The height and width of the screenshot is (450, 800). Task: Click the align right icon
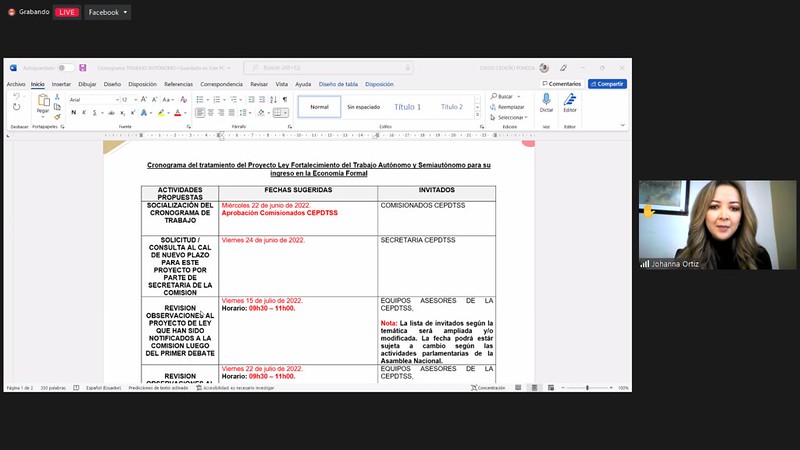coord(221,113)
